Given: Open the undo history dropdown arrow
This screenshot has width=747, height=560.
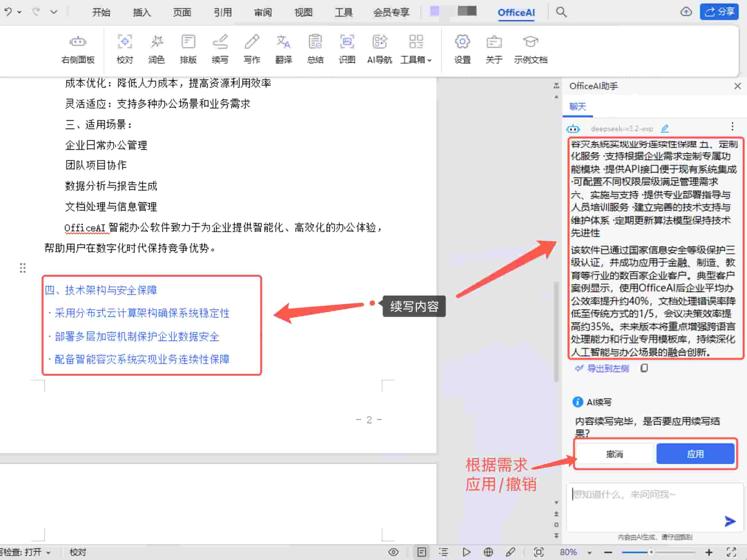Looking at the screenshot, I should coord(20,12).
